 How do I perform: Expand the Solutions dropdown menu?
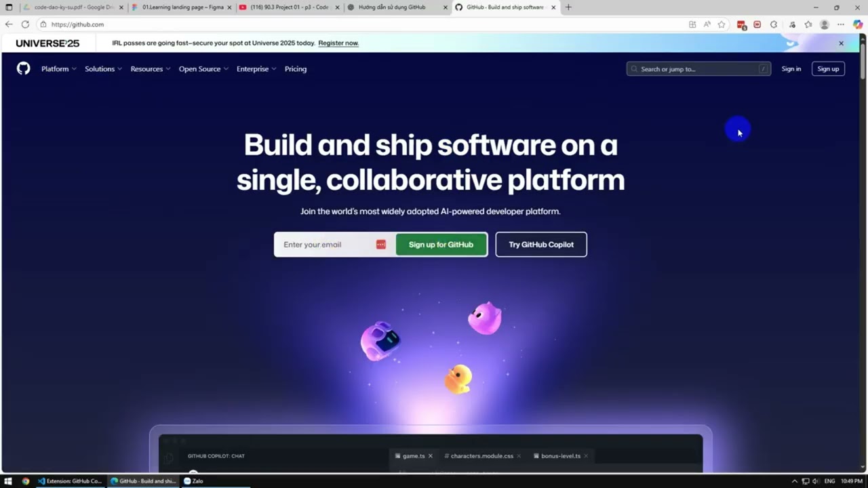point(103,69)
